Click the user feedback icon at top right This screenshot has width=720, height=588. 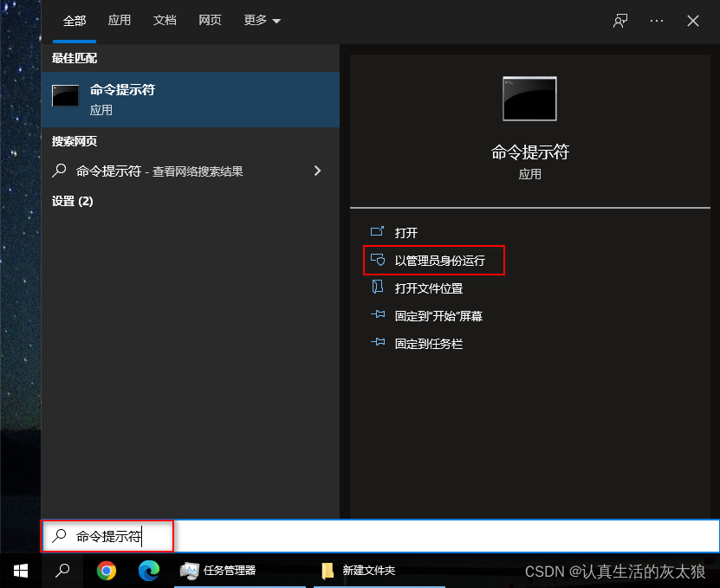tap(619, 21)
